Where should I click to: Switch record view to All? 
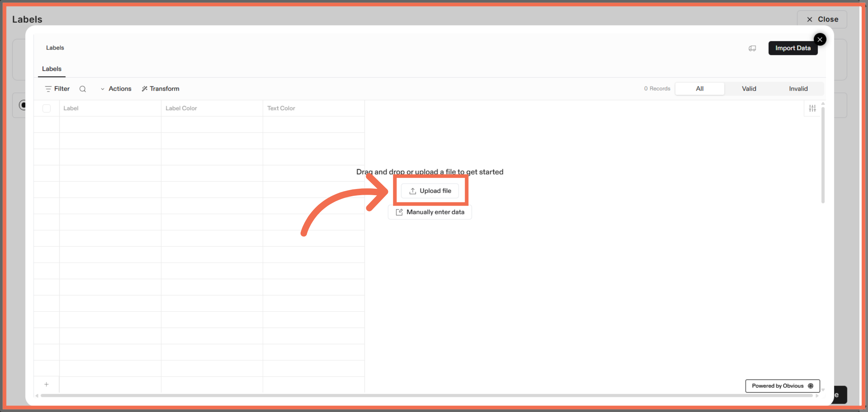tap(699, 89)
